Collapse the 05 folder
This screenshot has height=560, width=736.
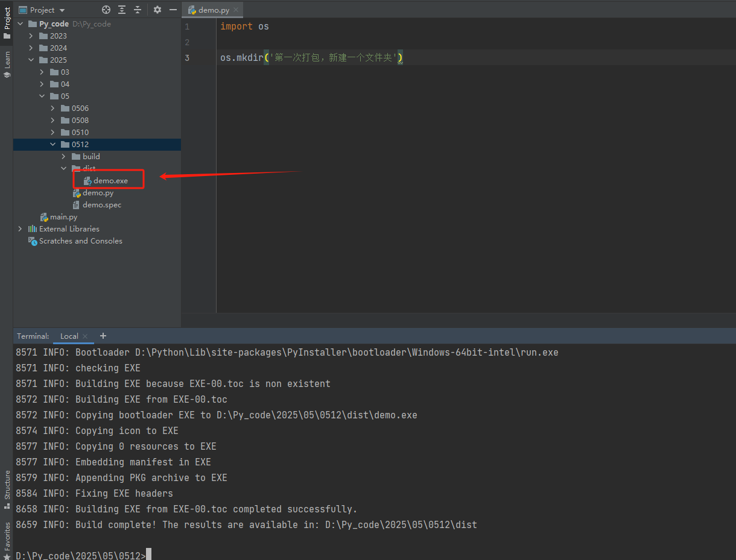pyautogui.click(x=42, y=96)
